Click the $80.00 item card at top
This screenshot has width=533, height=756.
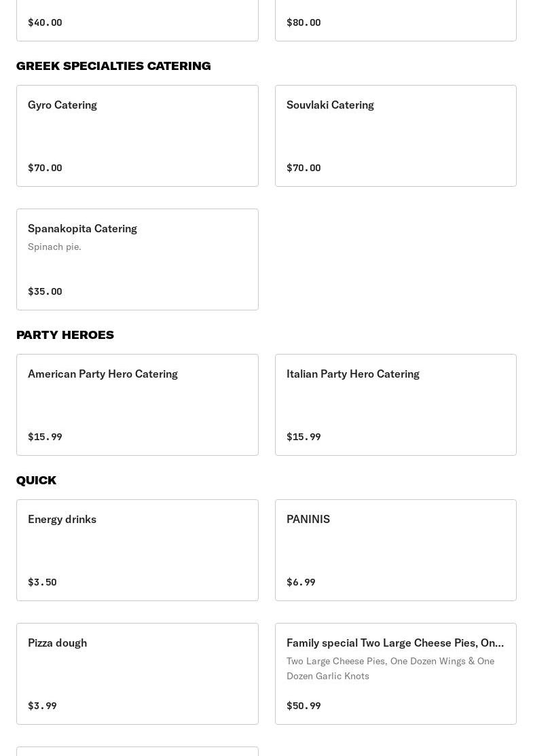click(x=395, y=20)
